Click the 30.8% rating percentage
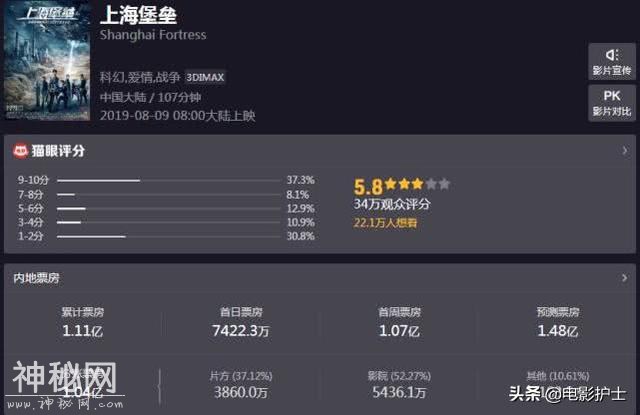 click(300, 236)
